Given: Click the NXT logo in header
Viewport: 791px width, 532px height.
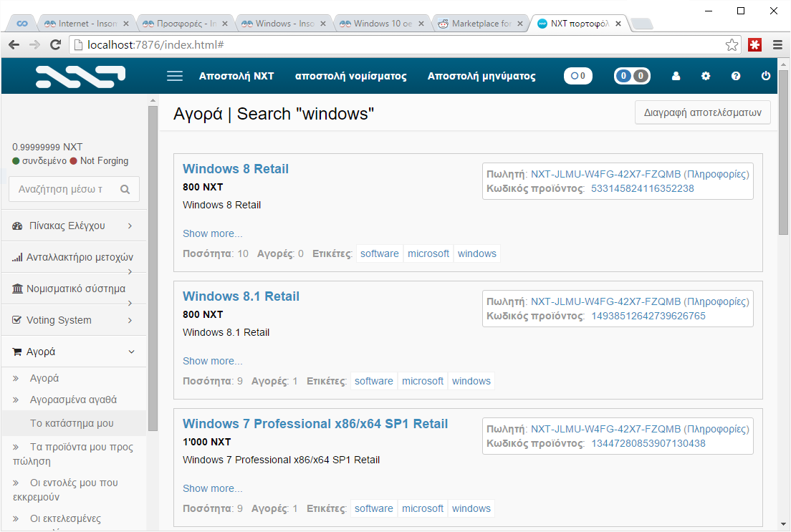Looking at the screenshot, I should click(80, 77).
